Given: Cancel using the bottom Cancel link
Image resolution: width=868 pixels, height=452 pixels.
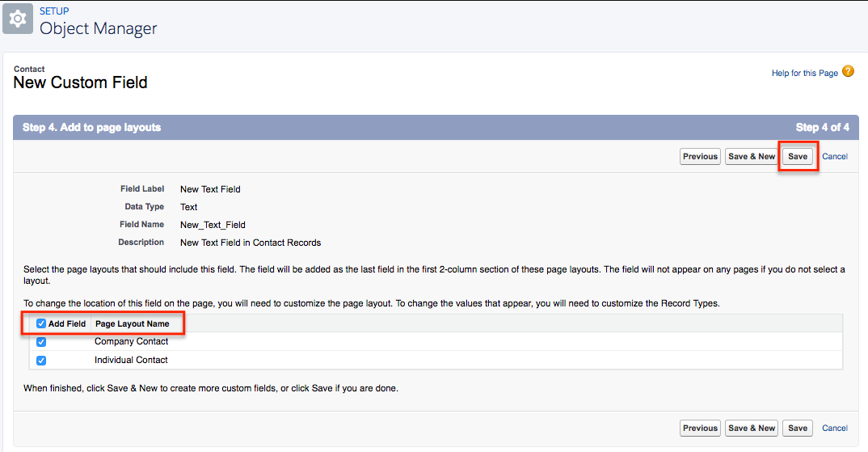Looking at the screenshot, I should [x=834, y=429].
